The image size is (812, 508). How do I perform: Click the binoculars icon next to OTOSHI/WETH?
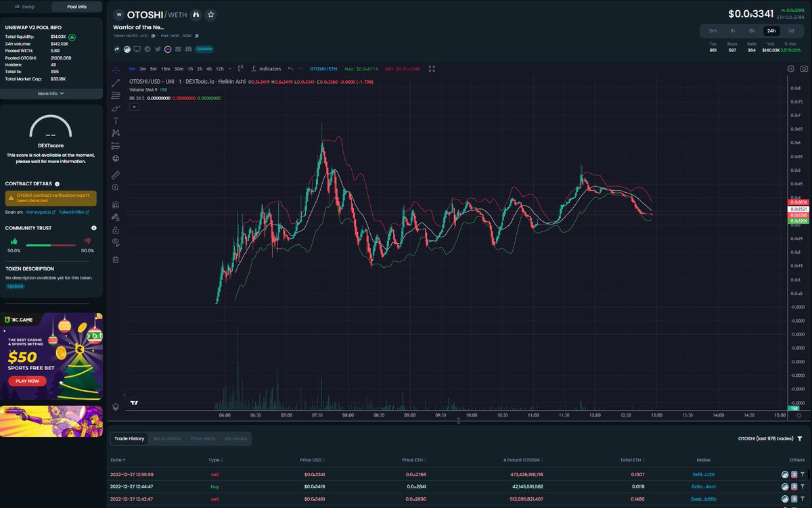196,15
